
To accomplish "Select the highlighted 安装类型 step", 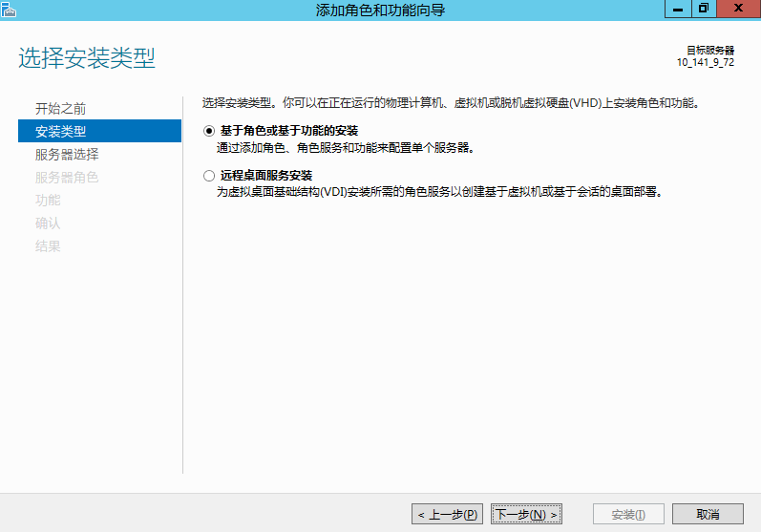I will 60,131.
